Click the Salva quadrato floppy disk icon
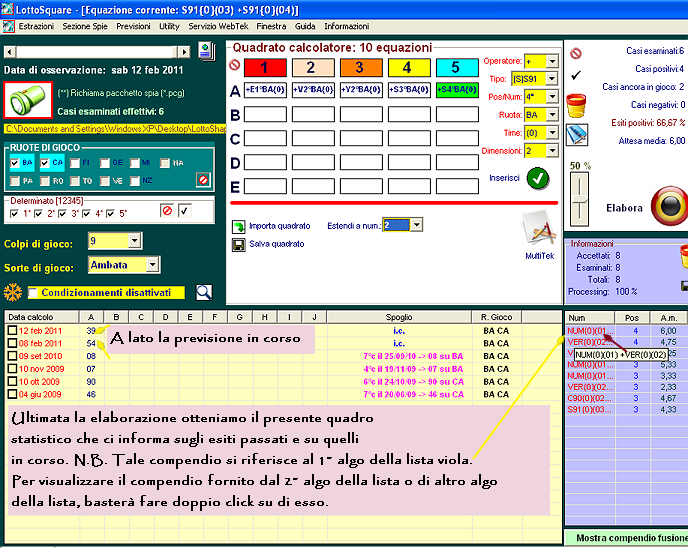This screenshot has width=688, height=548. click(x=239, y=245)
